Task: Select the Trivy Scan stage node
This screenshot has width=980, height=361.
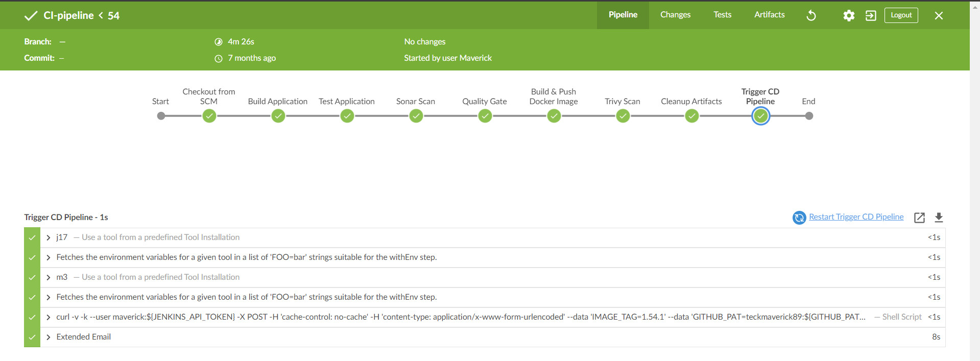Action: tap(623, 116)
